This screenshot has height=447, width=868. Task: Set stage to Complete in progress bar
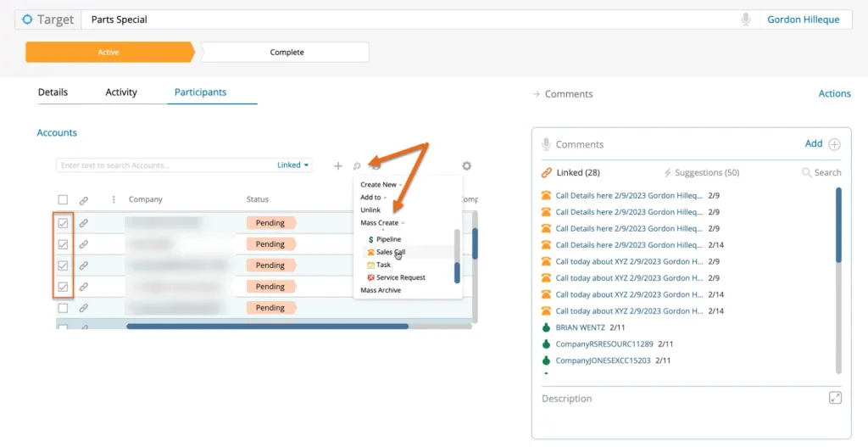coord(287,53)
